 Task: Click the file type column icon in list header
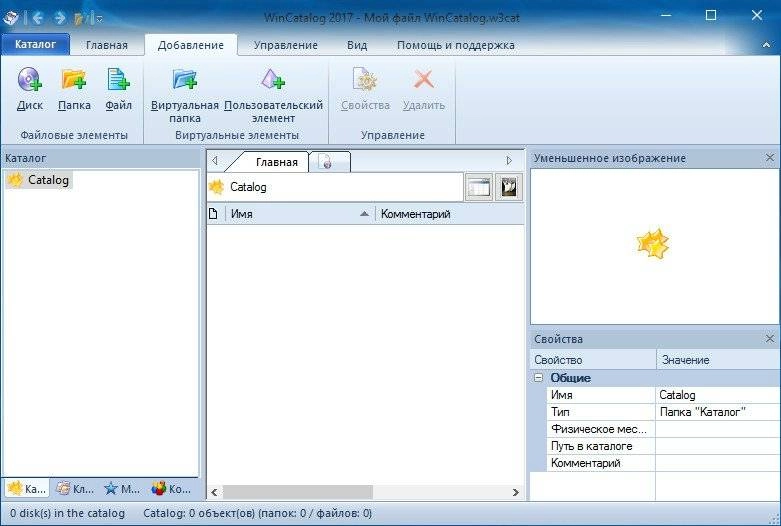point(213,214)
